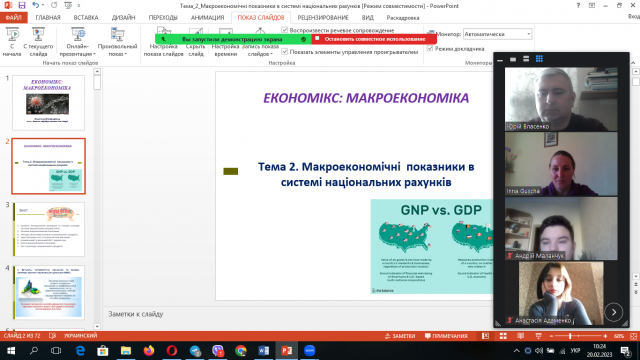Click ЗАМЕТКИ button in status bar
This screenshot has width=640, height=360.
point(400,336)
